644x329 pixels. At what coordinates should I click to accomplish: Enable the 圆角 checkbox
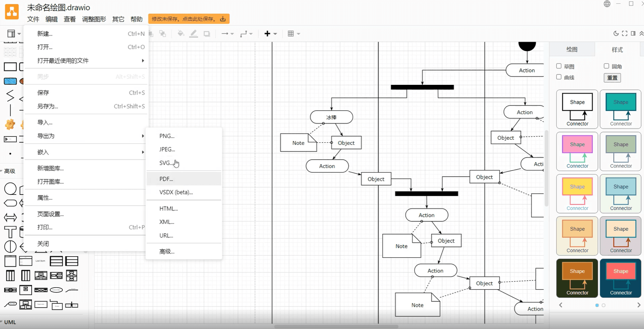(606, 66)
